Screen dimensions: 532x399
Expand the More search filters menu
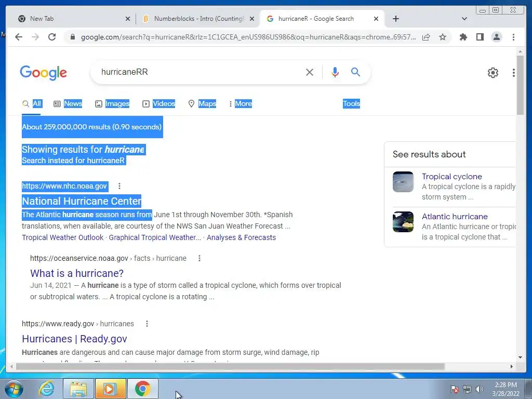[241, 103]
